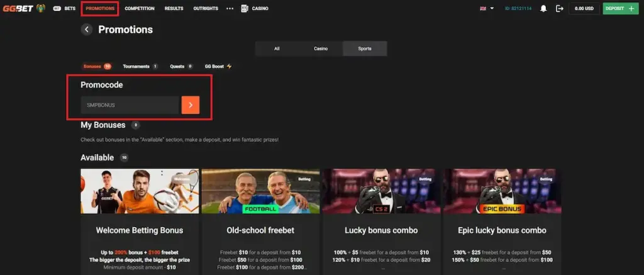
Task: Go to the Competition page
Action: (x=140, y=8)
